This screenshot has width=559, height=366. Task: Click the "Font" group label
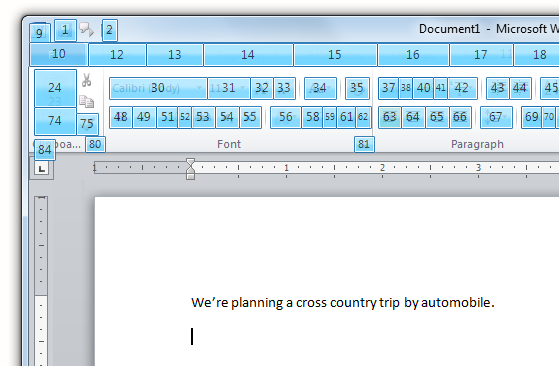229,144
